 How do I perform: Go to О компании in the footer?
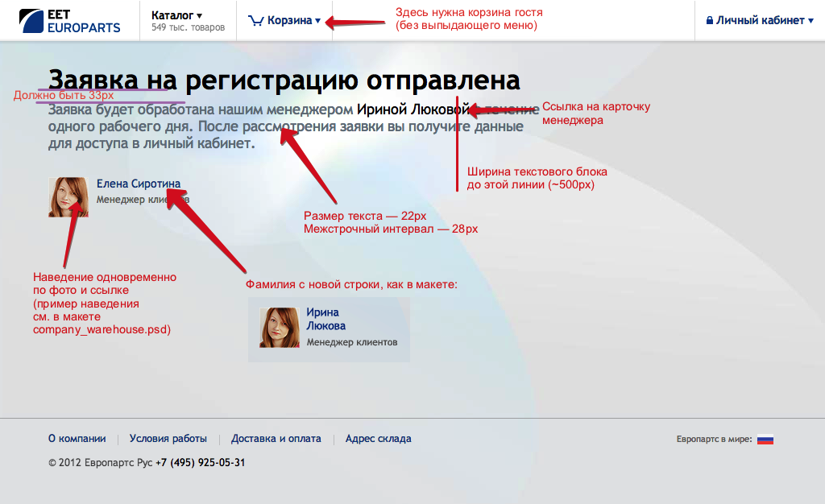(x=77, y=439)
